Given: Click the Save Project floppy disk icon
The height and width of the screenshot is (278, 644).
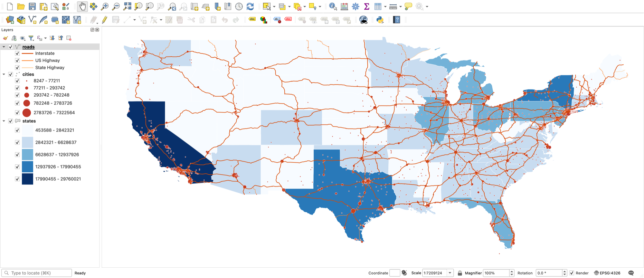Looking at the screenshot, I should [x=32, y=6].
